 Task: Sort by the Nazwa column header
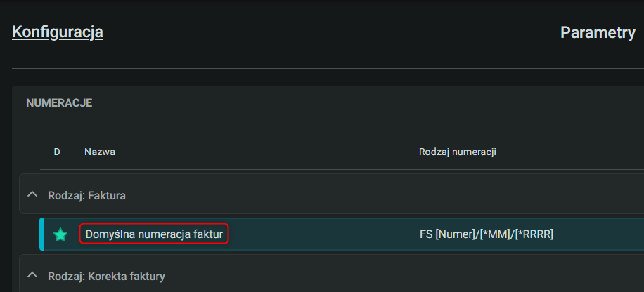100,152
